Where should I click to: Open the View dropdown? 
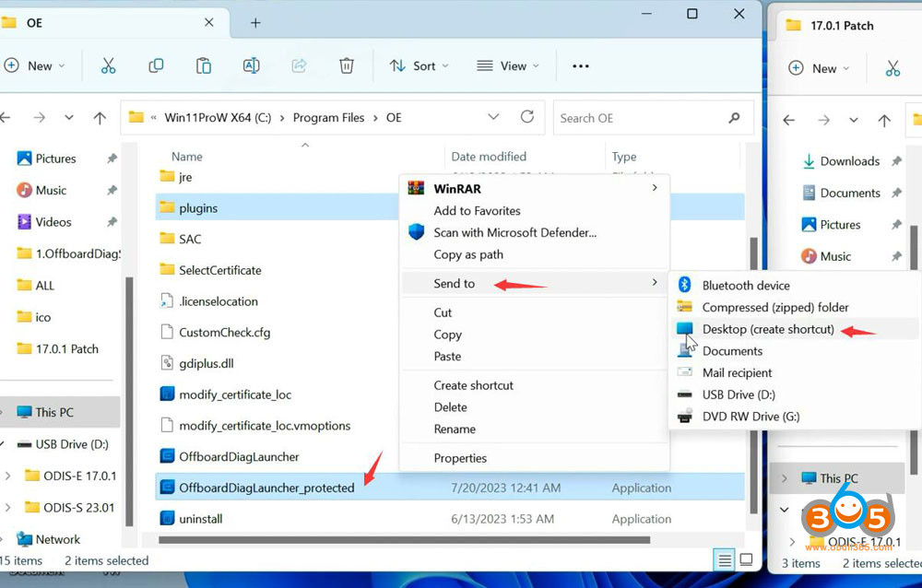pyautogui.click(x=507, y=65)
